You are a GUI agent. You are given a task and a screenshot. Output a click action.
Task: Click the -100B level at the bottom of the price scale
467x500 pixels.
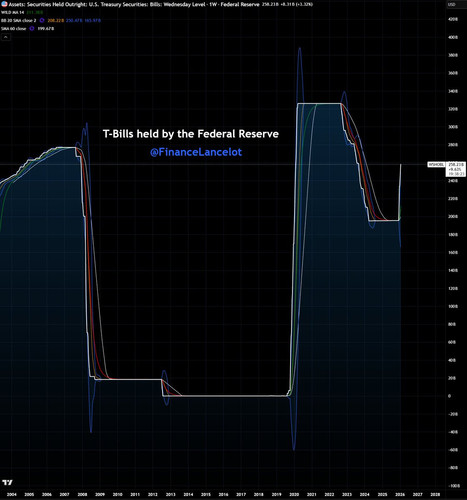point(454,486)
